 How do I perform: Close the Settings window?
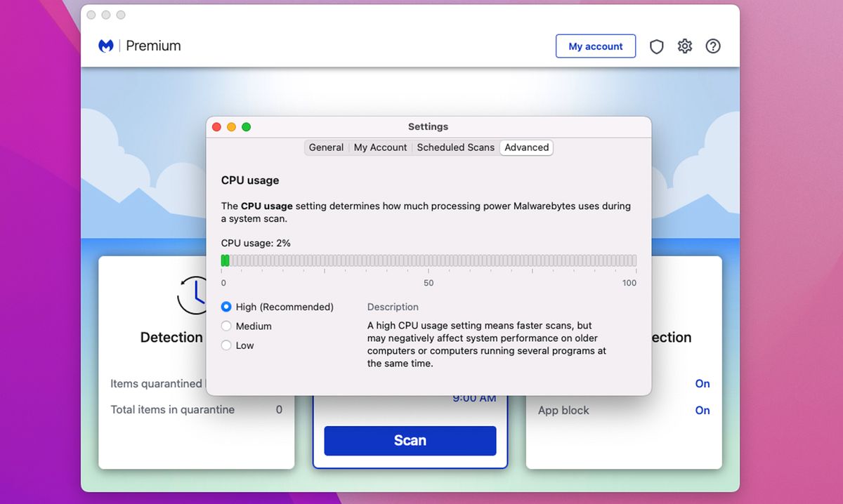(x=216, y=127)
